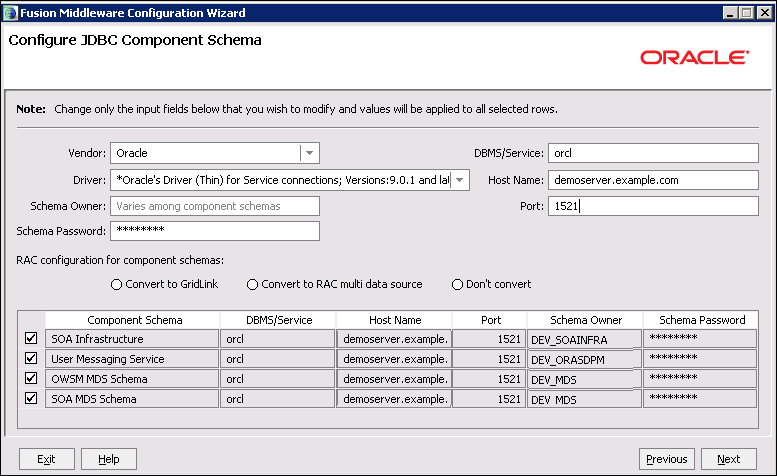Image resolution: width=777 pixels, height=476 pixels.
Task: Select the OWSM MDS Schema cell
Action: coord(132,379)
